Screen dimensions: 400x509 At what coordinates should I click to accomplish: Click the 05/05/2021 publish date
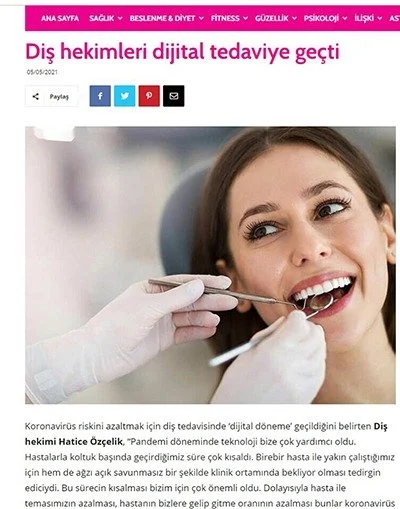[x=42, y=72]
